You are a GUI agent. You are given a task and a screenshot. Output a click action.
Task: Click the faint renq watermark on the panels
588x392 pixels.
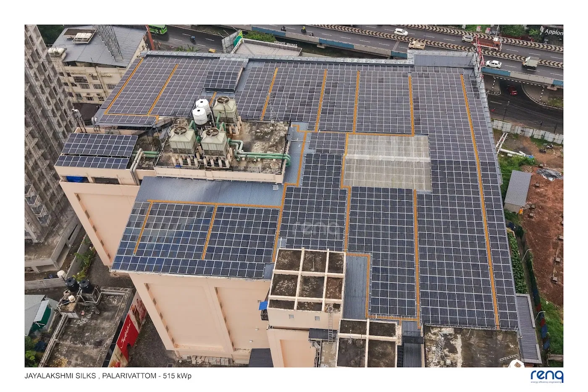coord(318,230)
